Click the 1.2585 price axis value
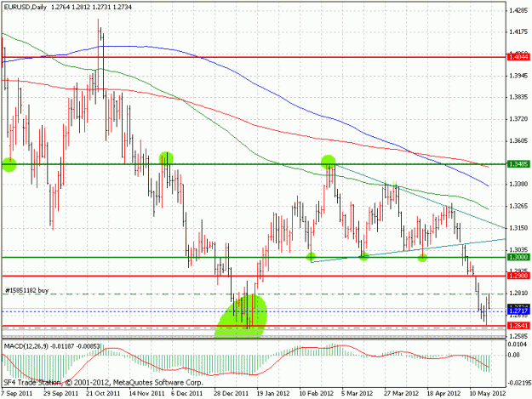Image resolution: width=532 pixels, height=399 pixels. pos(518,336)
